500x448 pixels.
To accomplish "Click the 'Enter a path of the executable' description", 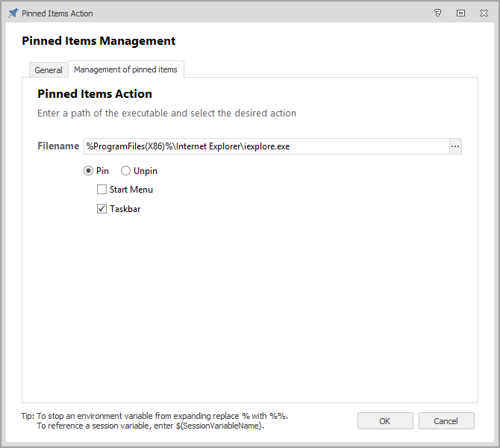I will [x=166, y=113].
